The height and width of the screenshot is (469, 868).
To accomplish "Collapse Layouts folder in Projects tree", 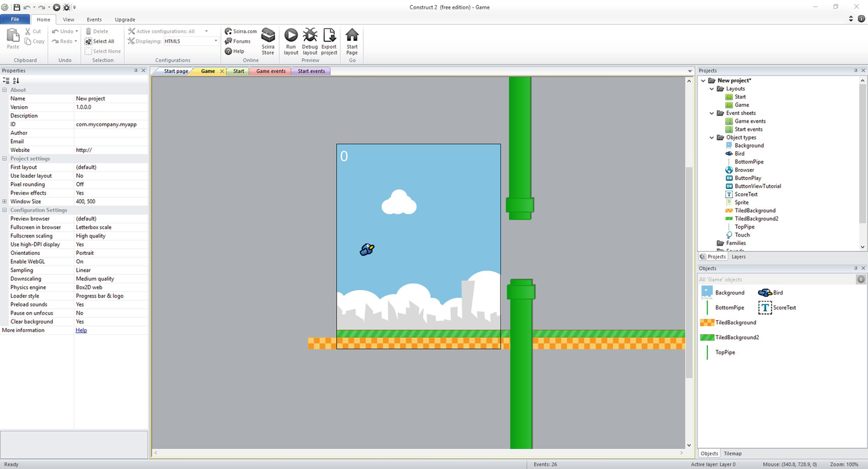I will [712, 89].
